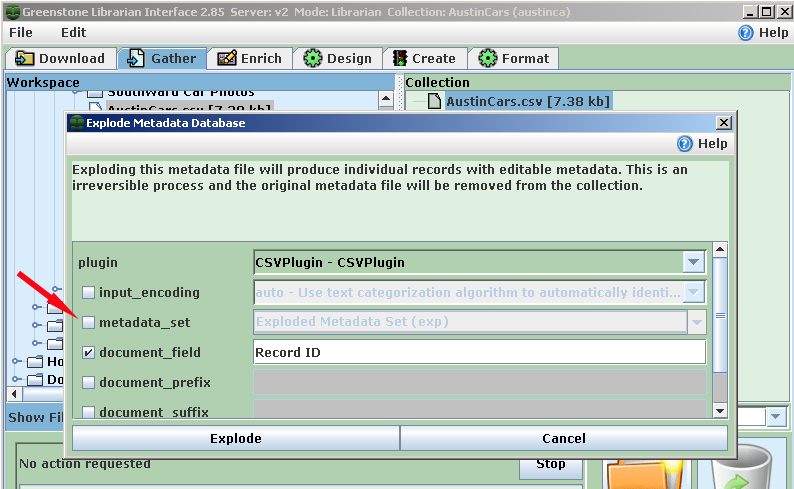Enable the input_encoding checkbox
Screen dimensions: 794x489
89,293
